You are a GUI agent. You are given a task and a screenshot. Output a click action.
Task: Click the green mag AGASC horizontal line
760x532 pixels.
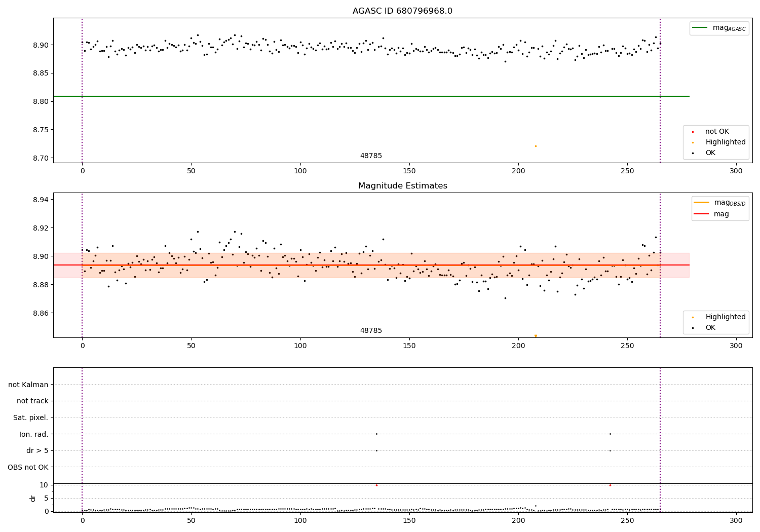pyautogui.click(x=371, y=96)
